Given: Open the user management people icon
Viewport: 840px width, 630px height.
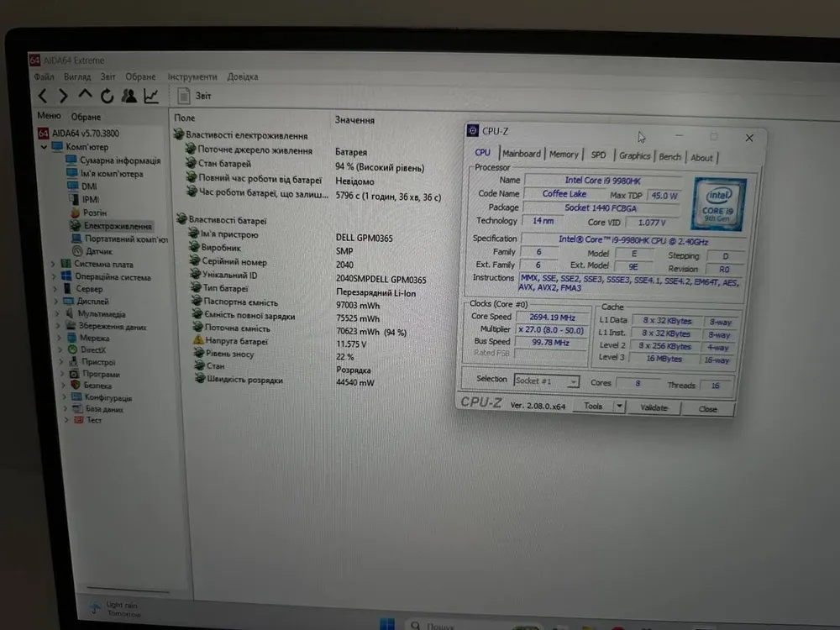Looking at the screenshot, I should tap(129, 97).
